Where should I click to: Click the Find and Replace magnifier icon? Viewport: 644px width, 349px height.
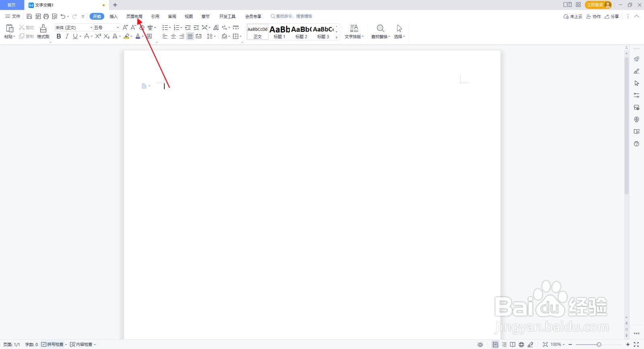point(380,28)
